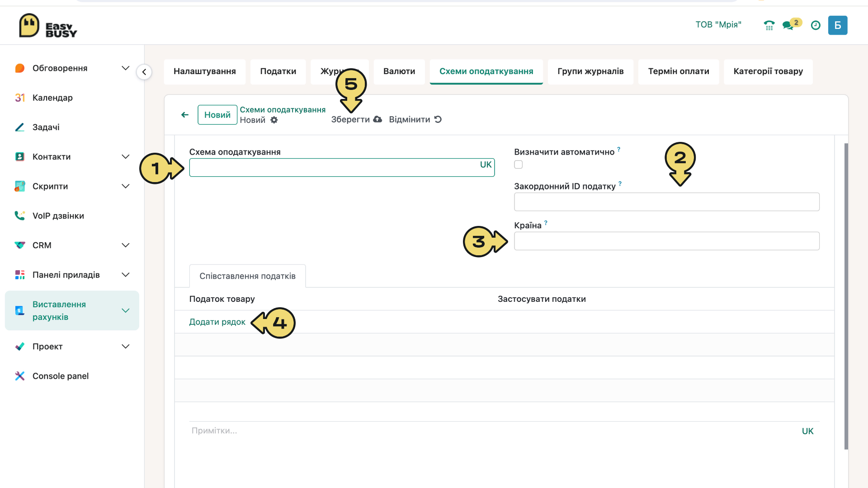Click the Панелі приладів icon
868x488 pixels.
pyautogui.click(x=19, y=275)
